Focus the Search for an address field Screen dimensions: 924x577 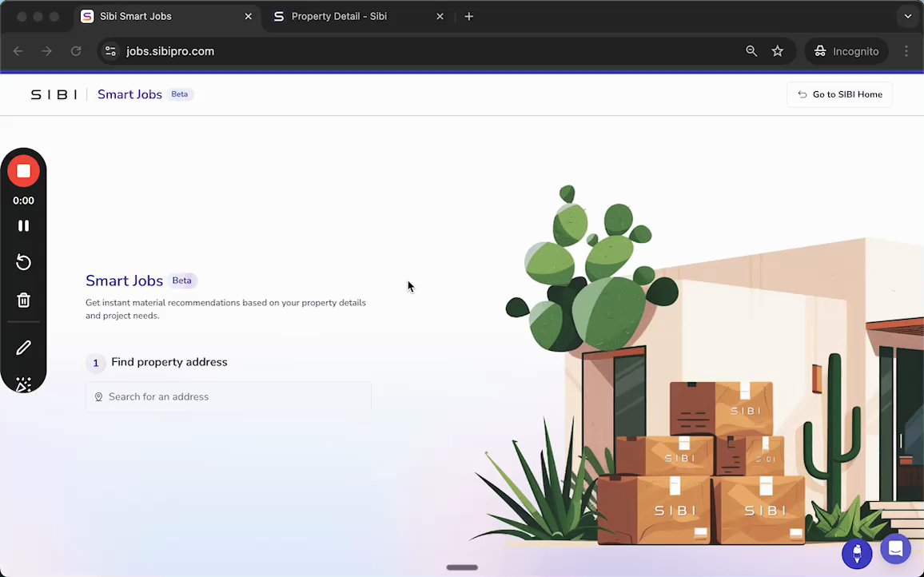228,396
